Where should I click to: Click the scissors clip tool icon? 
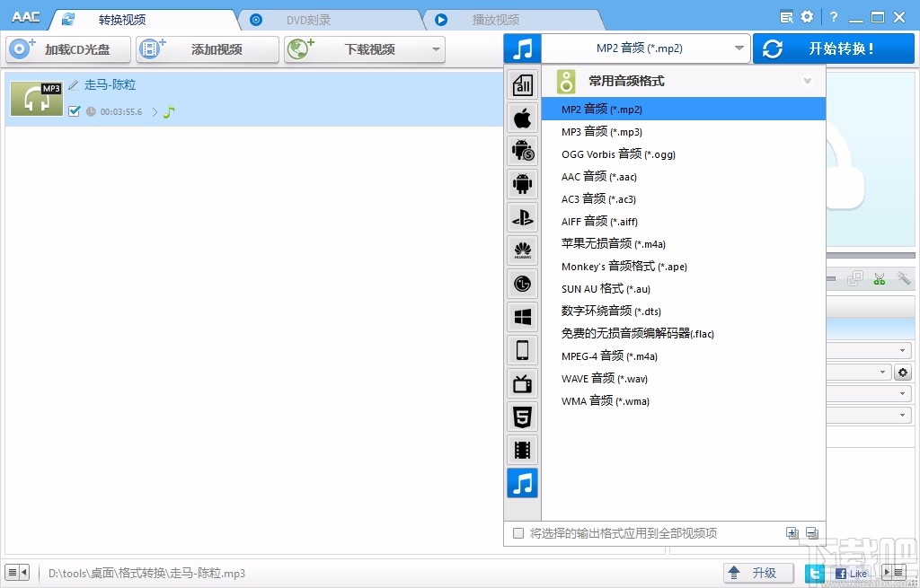click(x=880, y=278)
